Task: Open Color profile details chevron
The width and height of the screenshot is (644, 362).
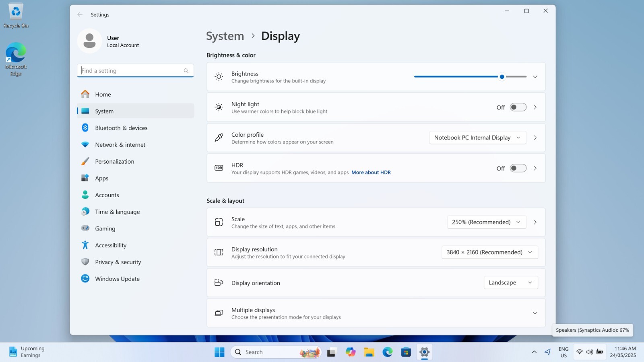Action: [535, 138]
